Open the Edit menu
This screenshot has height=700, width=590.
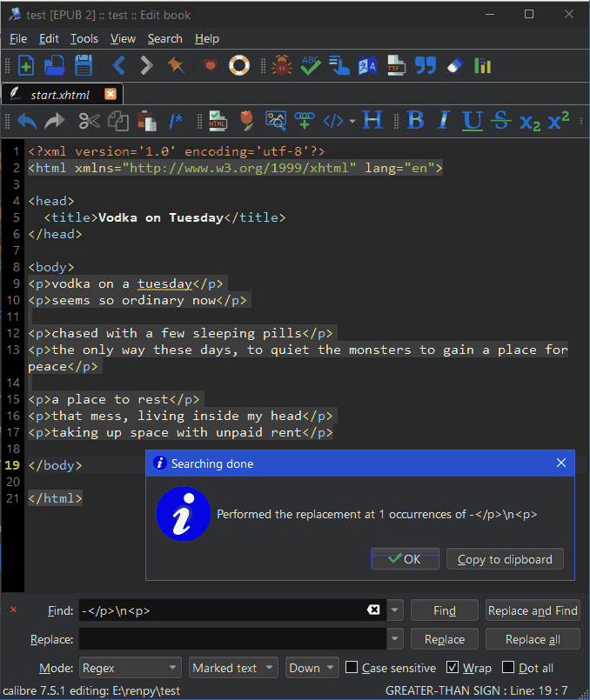(49, 39)
